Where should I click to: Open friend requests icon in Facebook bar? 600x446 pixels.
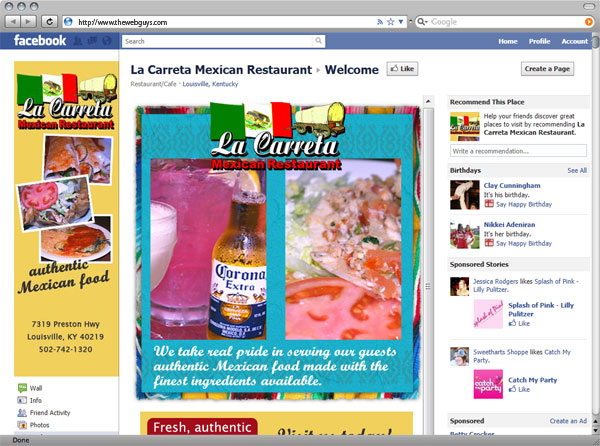pyautogui.click(x=78, y=41)
